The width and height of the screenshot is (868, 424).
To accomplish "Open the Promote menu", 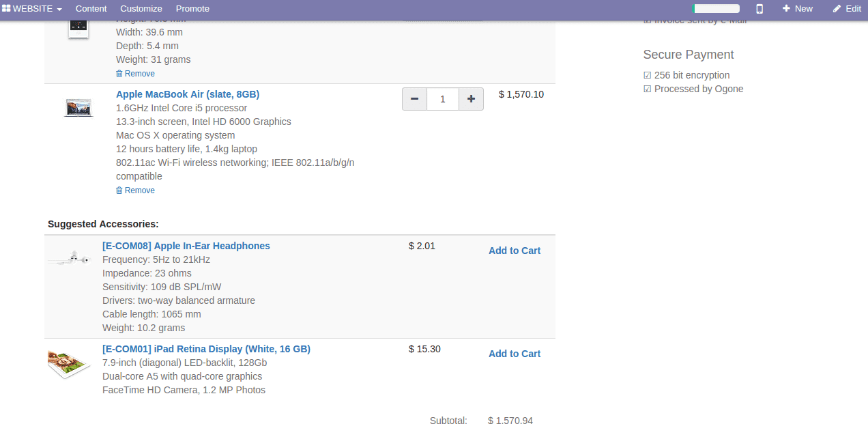I will coord(192,9).
